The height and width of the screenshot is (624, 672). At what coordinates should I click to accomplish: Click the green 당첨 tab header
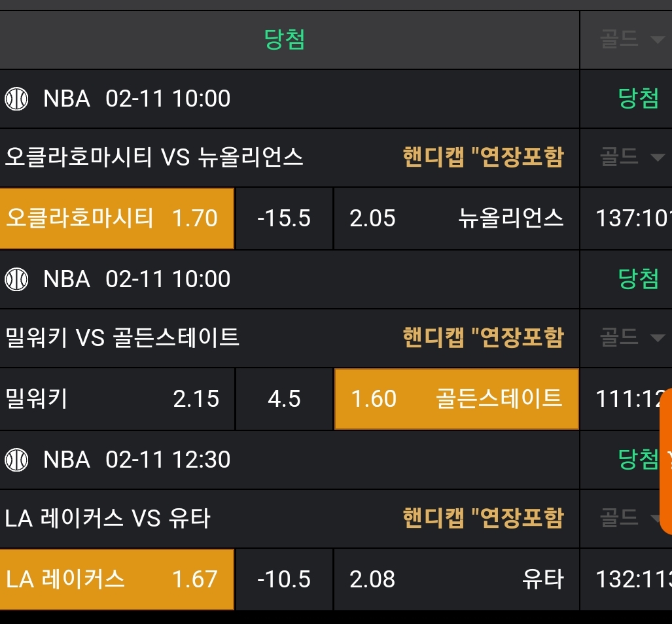[285, 40]
